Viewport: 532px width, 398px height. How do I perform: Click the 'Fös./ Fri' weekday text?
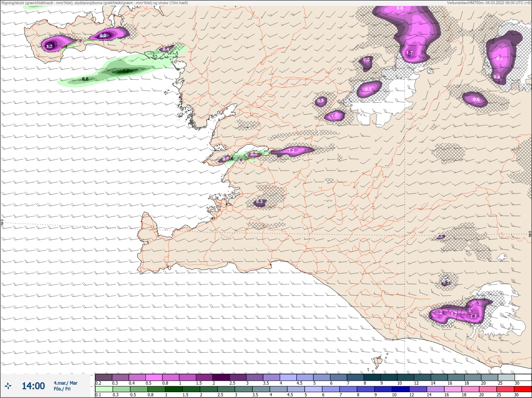[62, 389]
